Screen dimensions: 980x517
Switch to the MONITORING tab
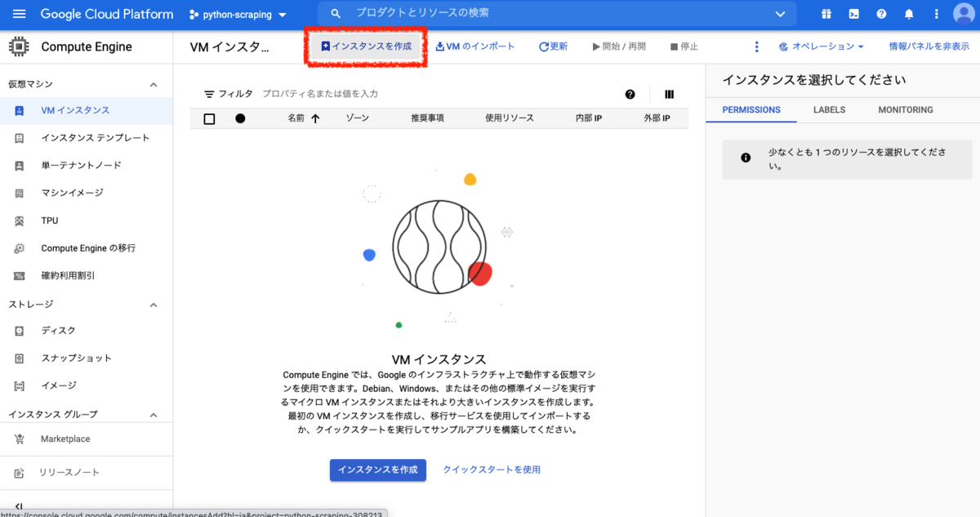pos(906,109)
